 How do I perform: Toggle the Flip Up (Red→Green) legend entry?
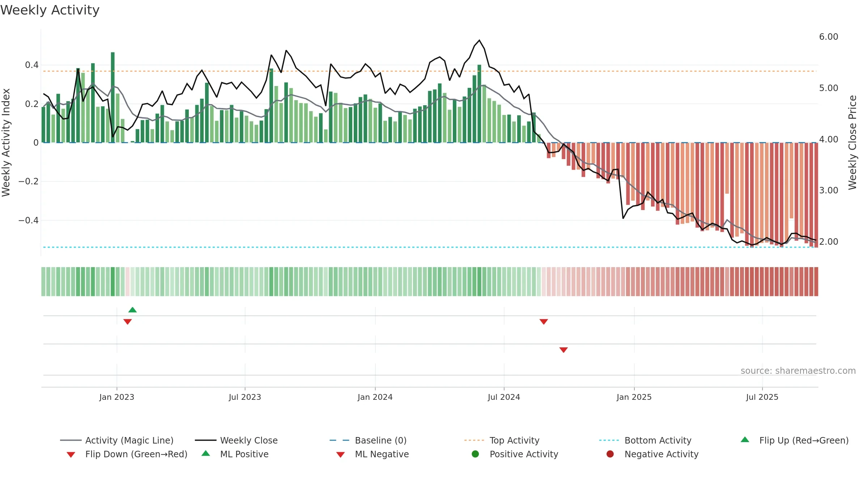point(795,440)
